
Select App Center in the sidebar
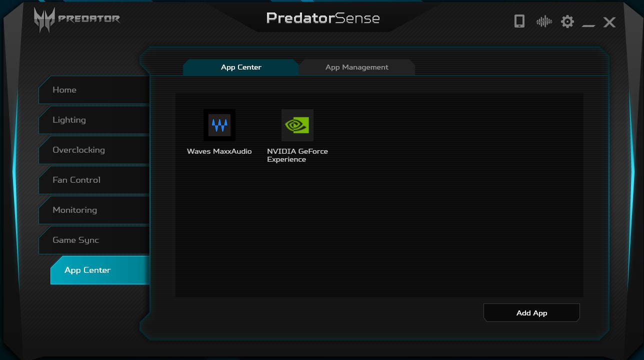pos(100,270)
